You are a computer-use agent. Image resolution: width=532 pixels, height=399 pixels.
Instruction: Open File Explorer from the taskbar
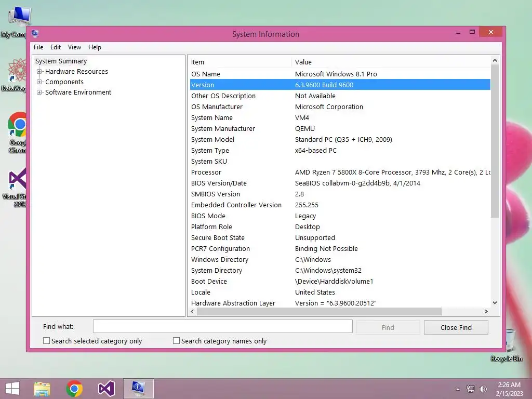[x=42, y=389]
